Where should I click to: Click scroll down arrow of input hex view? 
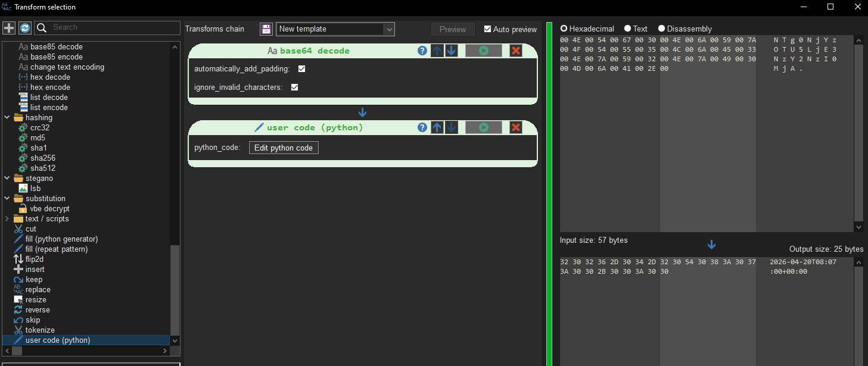pos(858,227)
